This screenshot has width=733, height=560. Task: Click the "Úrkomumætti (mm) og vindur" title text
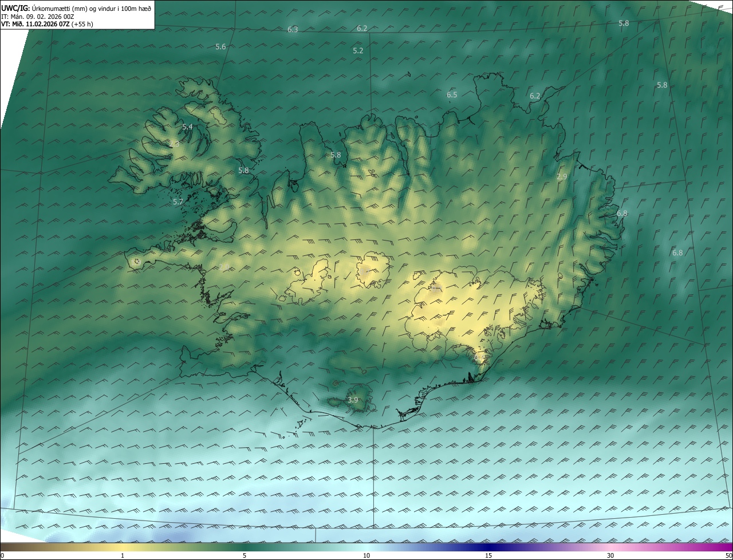[91, 9]
